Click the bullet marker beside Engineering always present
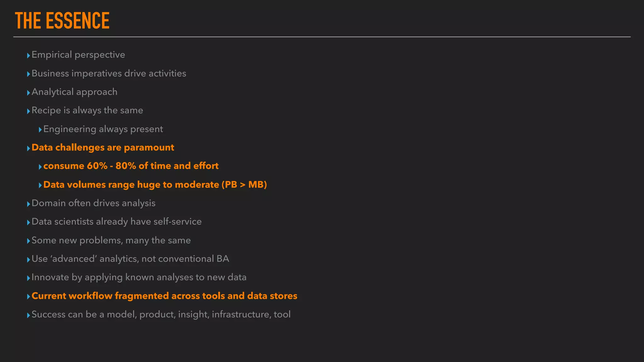Screen dimensions: 644x362 point(40,130)
